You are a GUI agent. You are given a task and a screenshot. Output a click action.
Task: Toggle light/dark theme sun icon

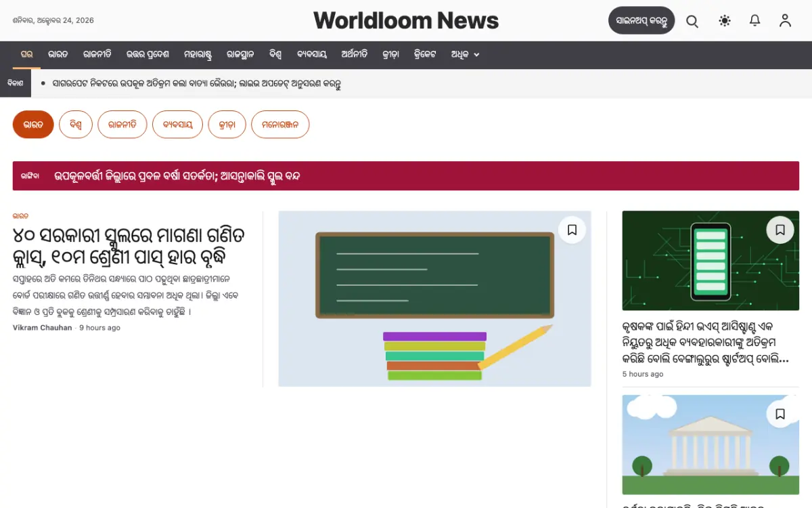(725, 21)
